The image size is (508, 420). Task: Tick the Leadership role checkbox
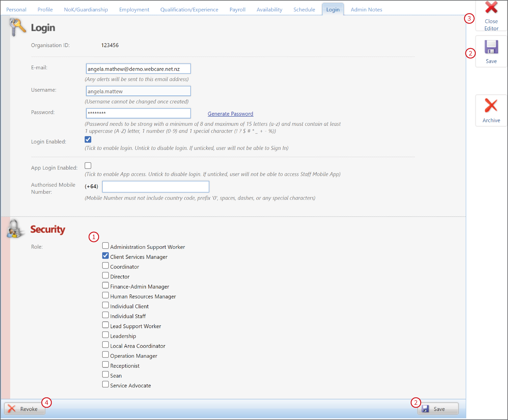click(105, 335)
